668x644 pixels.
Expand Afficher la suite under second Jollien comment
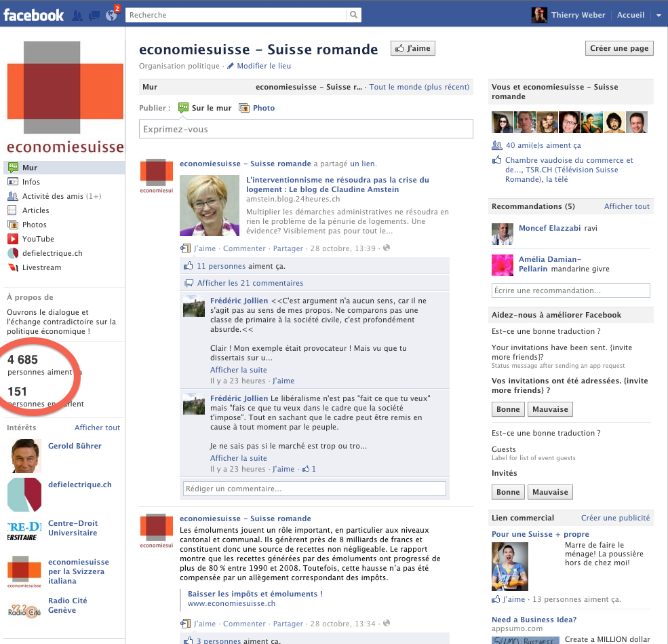click(x=239, y=458)
